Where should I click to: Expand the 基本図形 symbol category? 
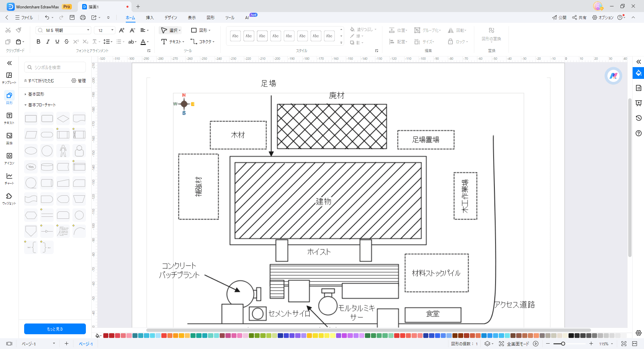click(36, 94)
